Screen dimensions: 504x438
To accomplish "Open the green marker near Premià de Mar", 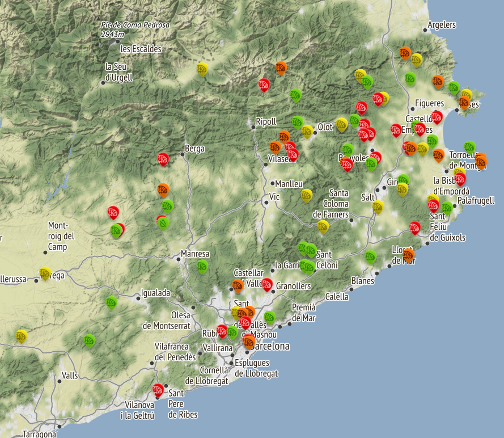I will point(270,317).
